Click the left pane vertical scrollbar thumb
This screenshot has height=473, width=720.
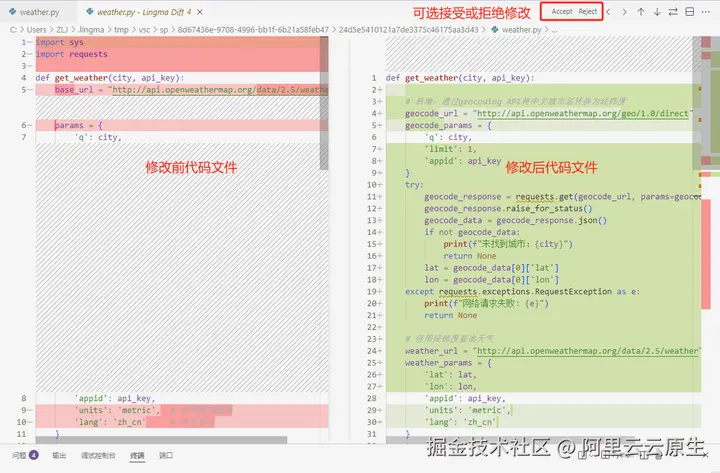pyautogui.click(x=324, y=103)
